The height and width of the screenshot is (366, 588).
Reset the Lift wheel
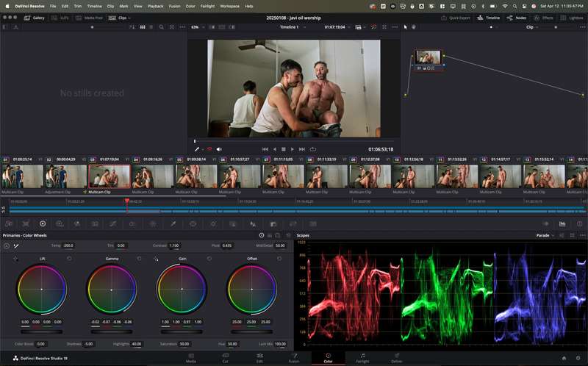pos(69,259)
